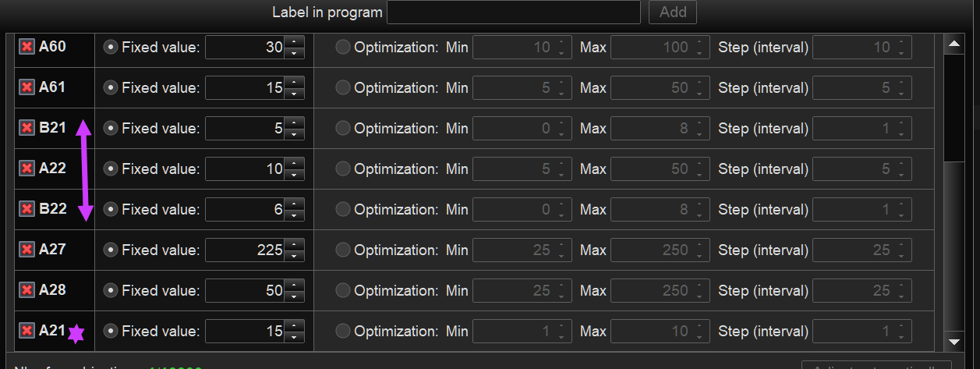Increase A60 fixed value with up arrow
Screen dimensions: 980x369
[x=294, y=41]
